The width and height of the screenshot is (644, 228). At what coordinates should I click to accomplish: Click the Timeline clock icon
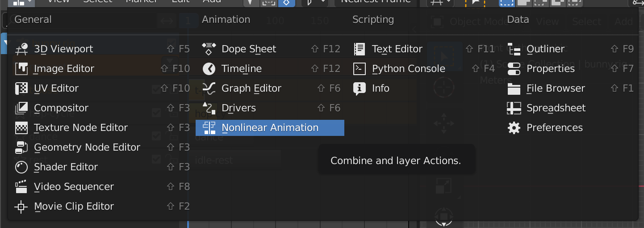click(209, 69)
